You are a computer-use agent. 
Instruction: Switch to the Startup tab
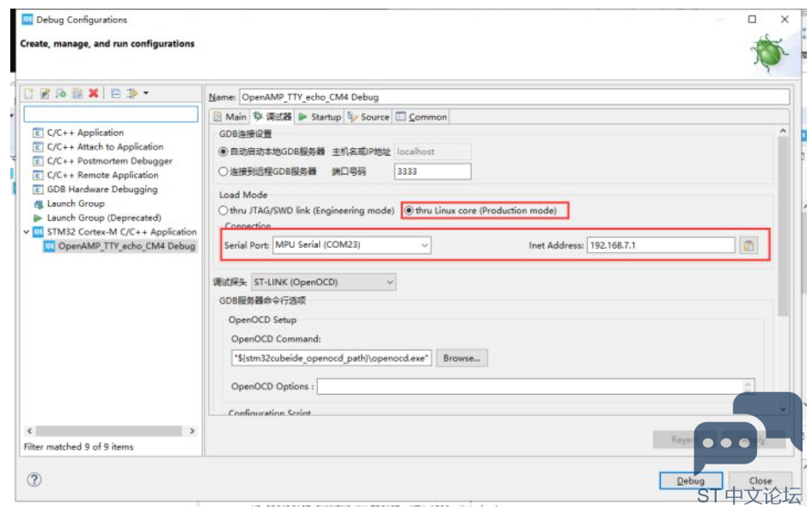320,117
